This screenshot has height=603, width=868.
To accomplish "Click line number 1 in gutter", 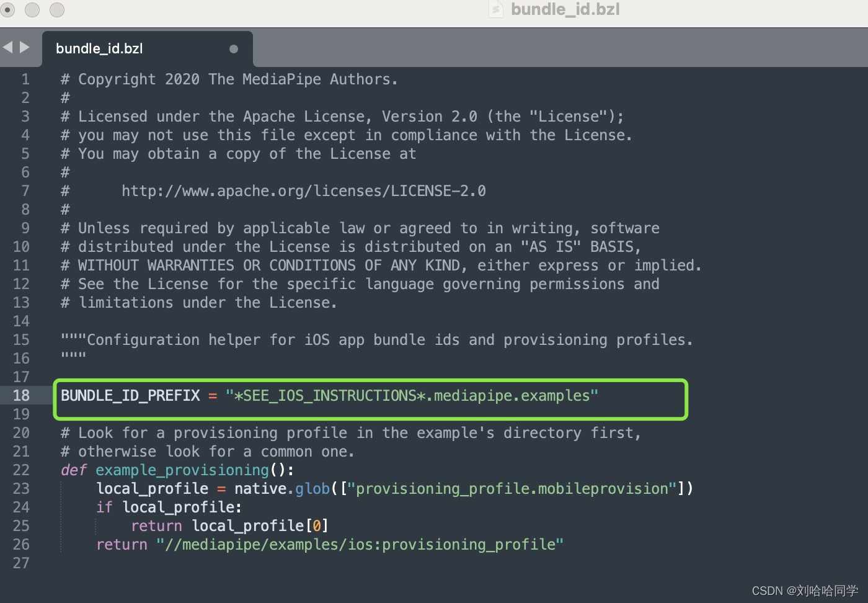I will point(25,79).
